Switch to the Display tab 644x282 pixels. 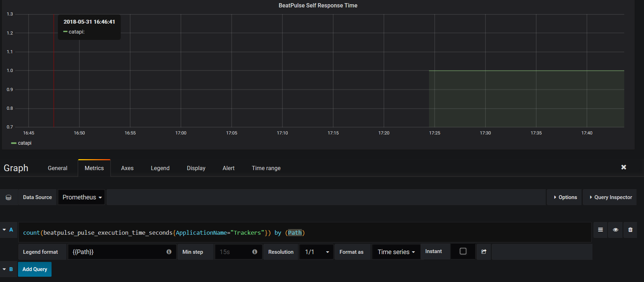pyautogui.click(x=196, y=168)
